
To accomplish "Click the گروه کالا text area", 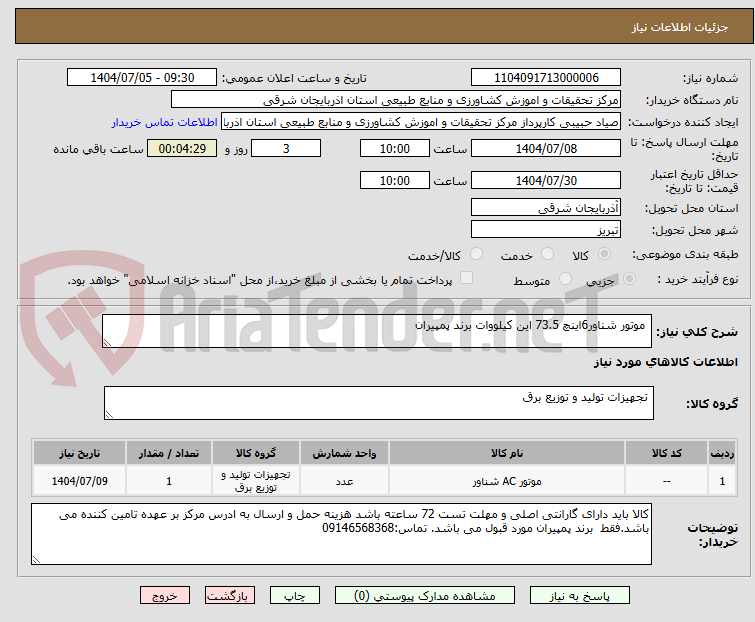I will 378,403.
